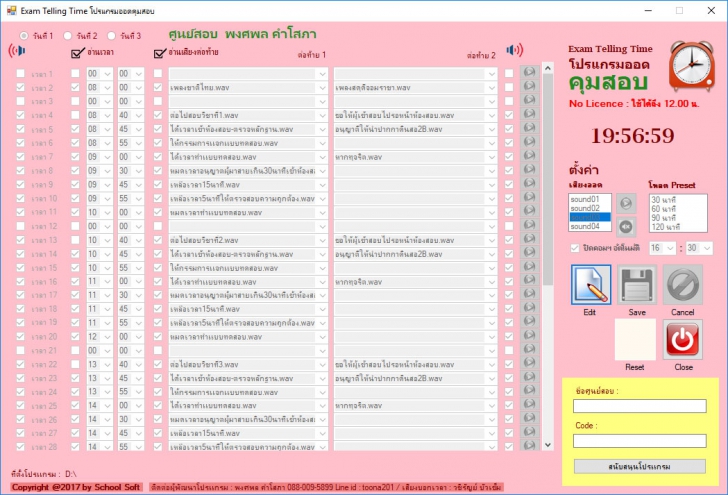The width and height of the screenshot is (728, 495).
Task: Click the app icon in title bar
Action: [x=11, y=10]
